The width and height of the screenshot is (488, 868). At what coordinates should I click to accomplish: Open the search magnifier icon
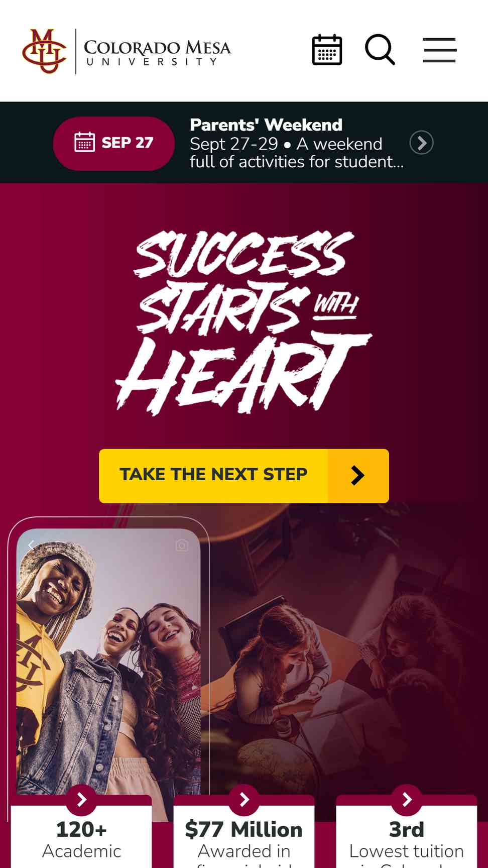click(x=380, y=50)
